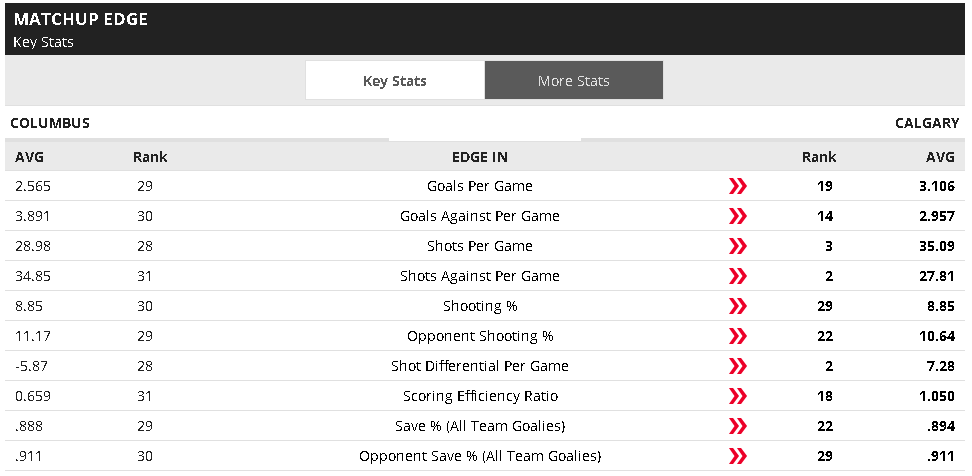Click the edge arrows in Shooting % row
The width and height of the screenshot is (972, 476).
pos(738,306)
